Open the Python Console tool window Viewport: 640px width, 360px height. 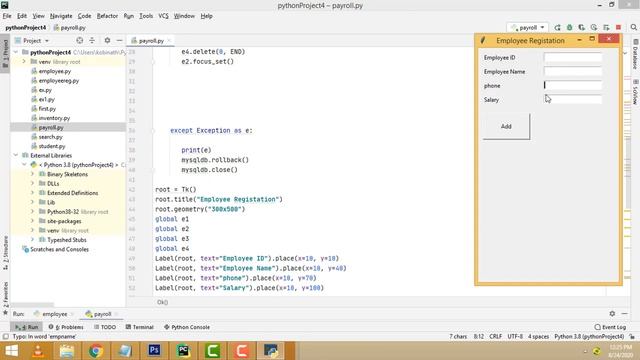(187, 327)
